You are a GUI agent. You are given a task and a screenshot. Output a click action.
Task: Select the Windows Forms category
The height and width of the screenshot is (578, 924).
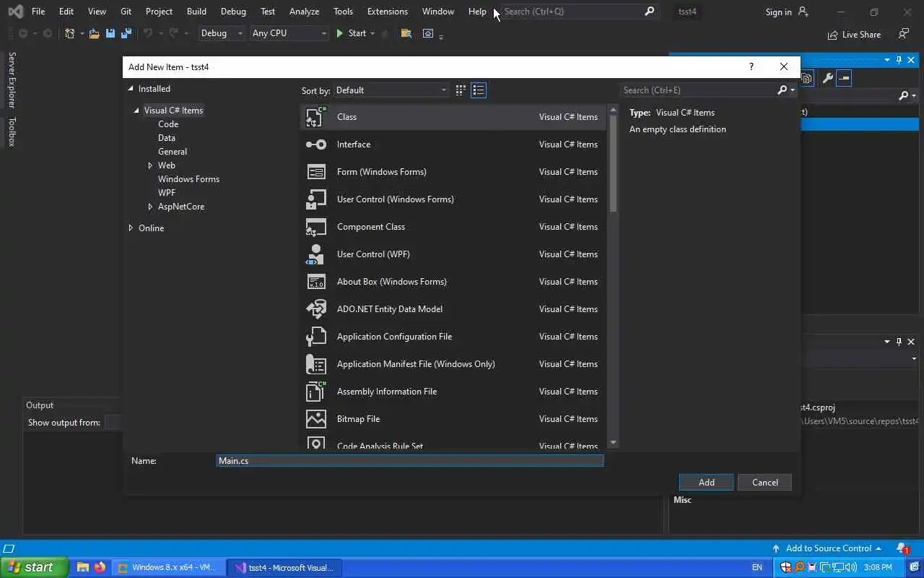188,179
